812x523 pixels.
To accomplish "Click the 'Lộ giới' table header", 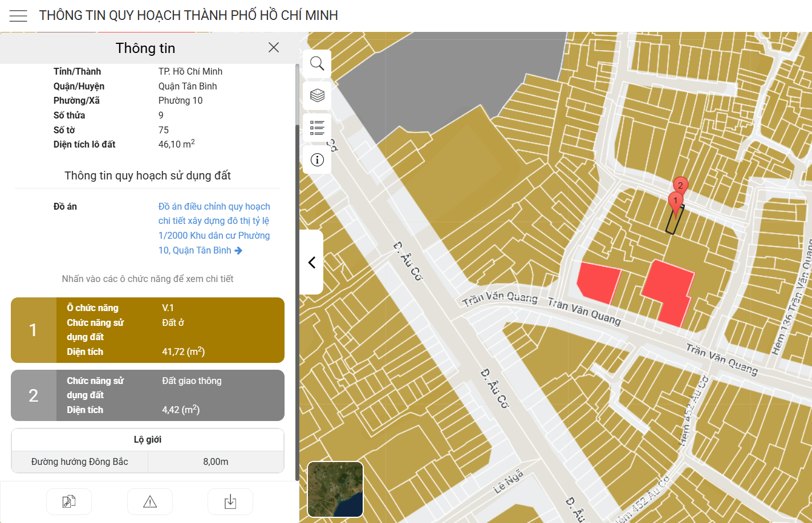I will coord(148,439).
